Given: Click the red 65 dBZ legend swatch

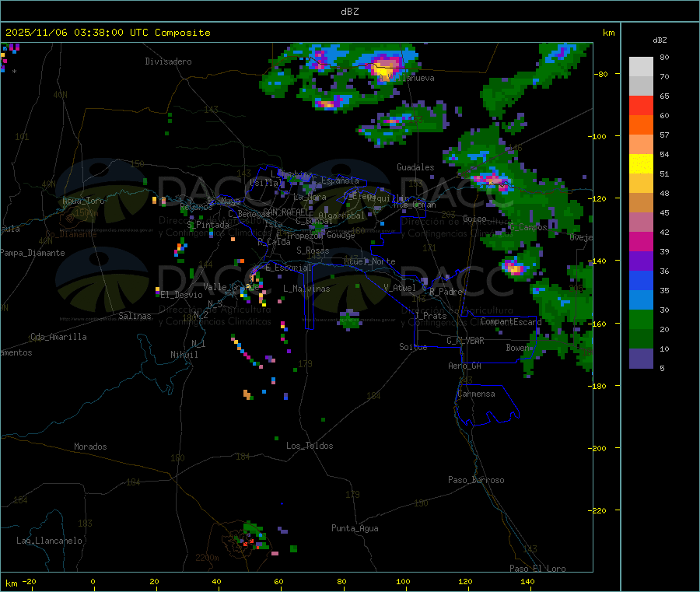Looking at the screenshot, I should coord(641,105).
